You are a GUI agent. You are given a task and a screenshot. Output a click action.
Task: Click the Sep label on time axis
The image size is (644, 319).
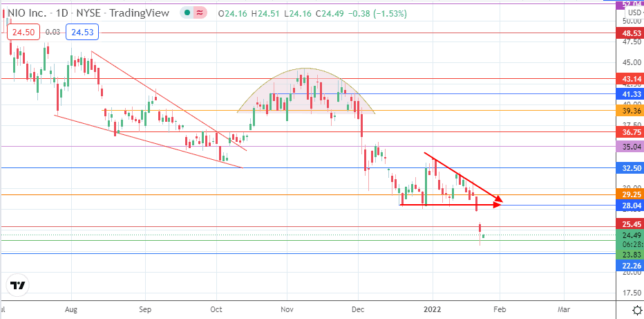coord(145,309)
